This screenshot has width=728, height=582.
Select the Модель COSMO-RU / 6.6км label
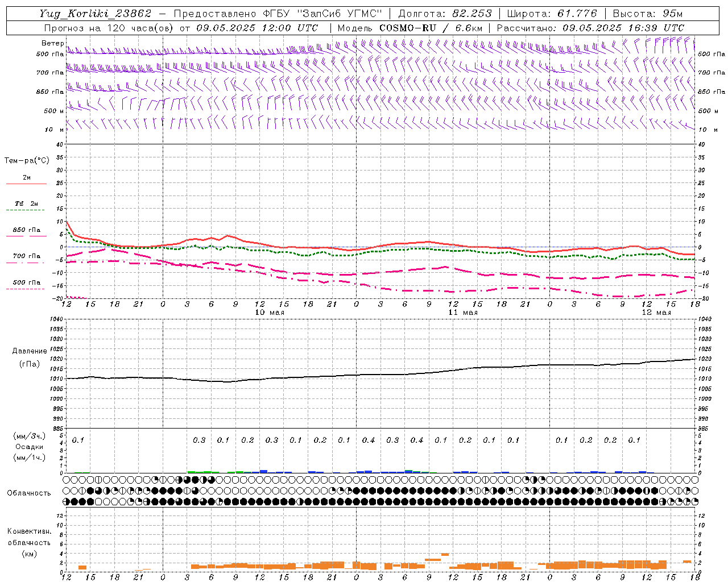(x=409, y=28)
